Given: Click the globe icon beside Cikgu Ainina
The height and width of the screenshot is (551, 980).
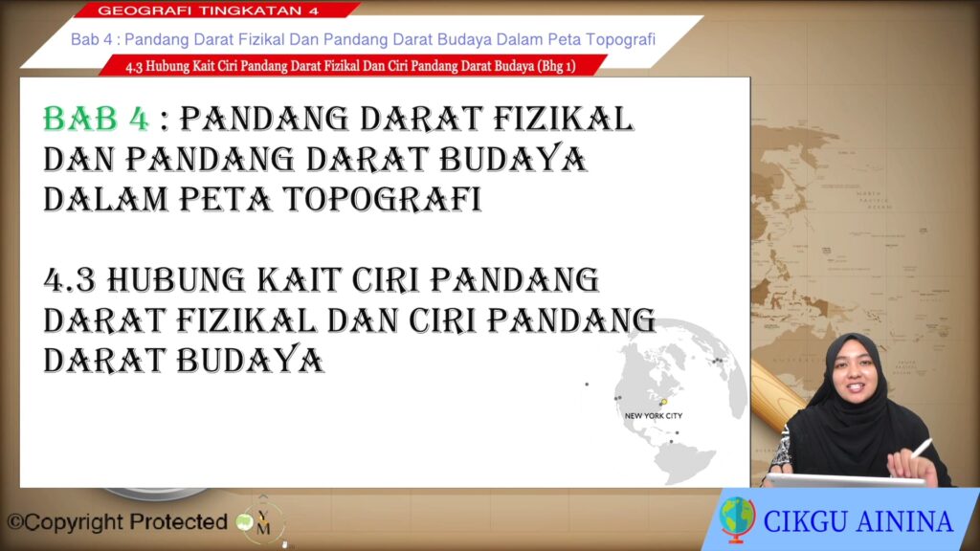Looking at the screenshot, I should 737,519.
